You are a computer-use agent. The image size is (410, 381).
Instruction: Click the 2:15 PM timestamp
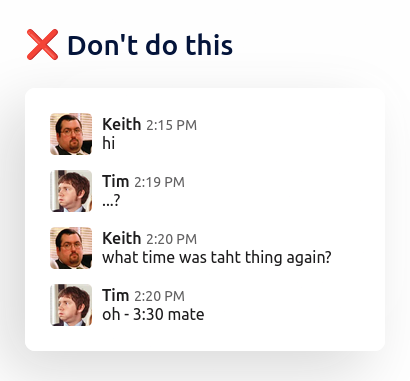[172, 125]
